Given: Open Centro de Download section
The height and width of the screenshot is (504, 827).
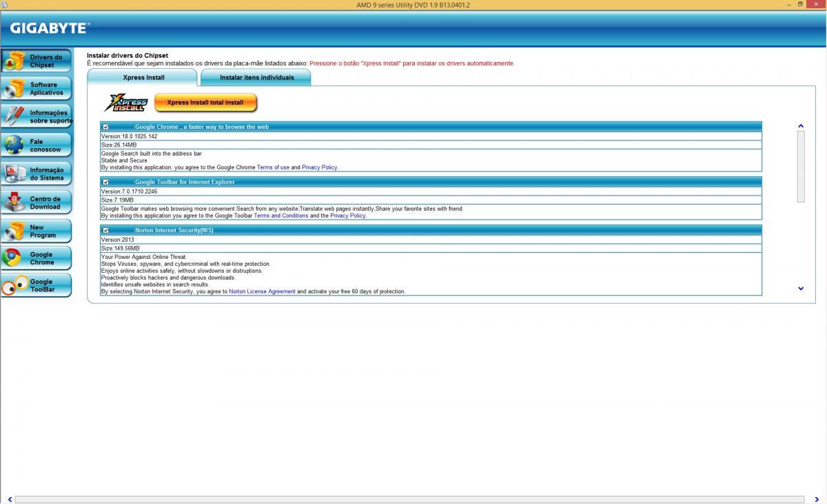Looking at the screenshot, I should (x=37, y=202).
